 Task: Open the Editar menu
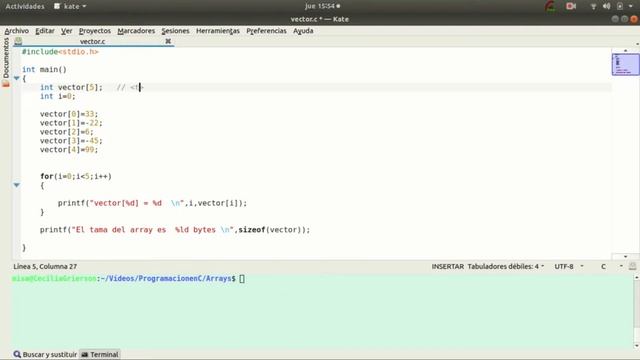click(44, 31)
